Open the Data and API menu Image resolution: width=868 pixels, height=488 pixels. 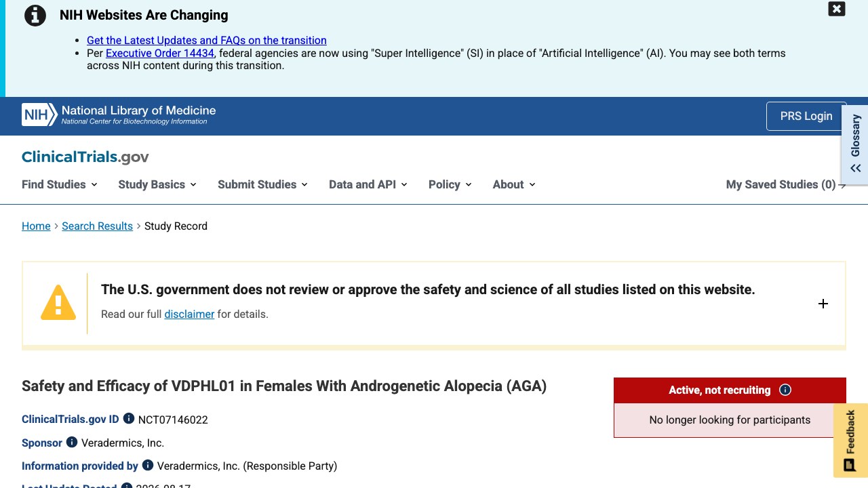point(368,184)
